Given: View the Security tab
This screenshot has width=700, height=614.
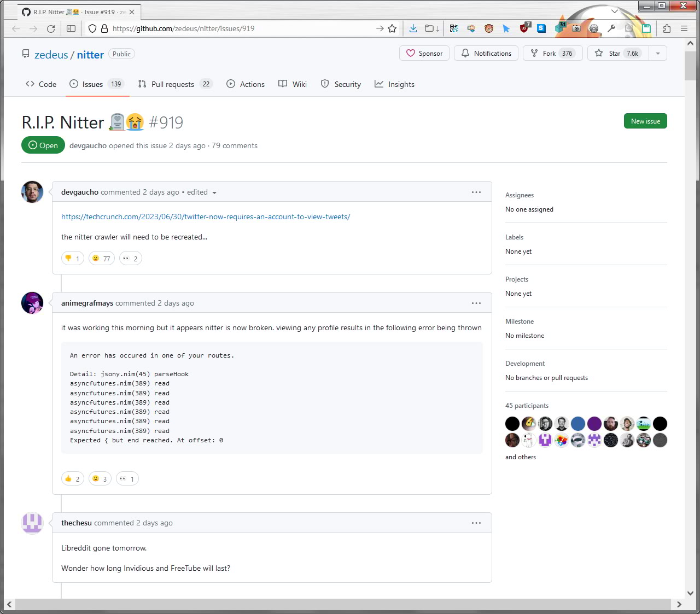Looking at the screenshot, I should [x=341, y=84].
